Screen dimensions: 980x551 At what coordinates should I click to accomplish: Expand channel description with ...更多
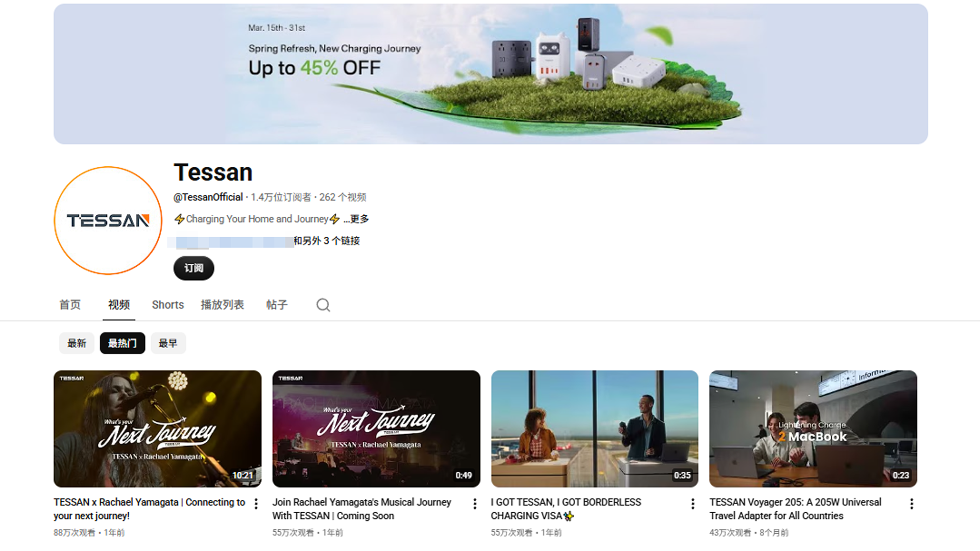(x=357, y=219)
